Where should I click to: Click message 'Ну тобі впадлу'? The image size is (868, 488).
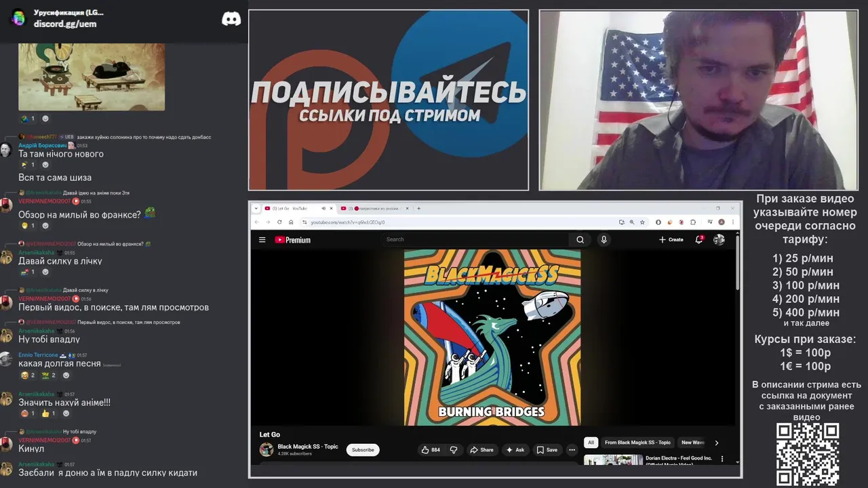[49, 339]
